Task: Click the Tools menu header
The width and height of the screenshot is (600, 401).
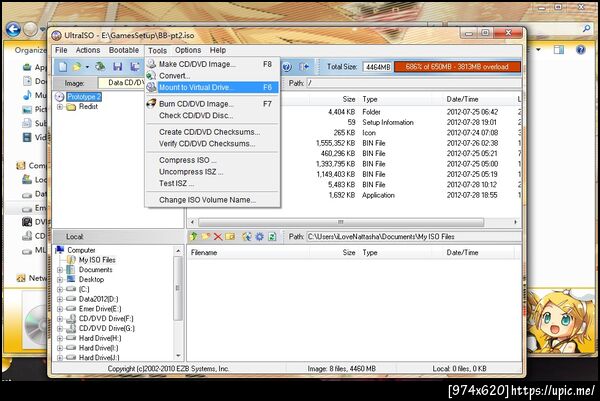Action: 157,51
